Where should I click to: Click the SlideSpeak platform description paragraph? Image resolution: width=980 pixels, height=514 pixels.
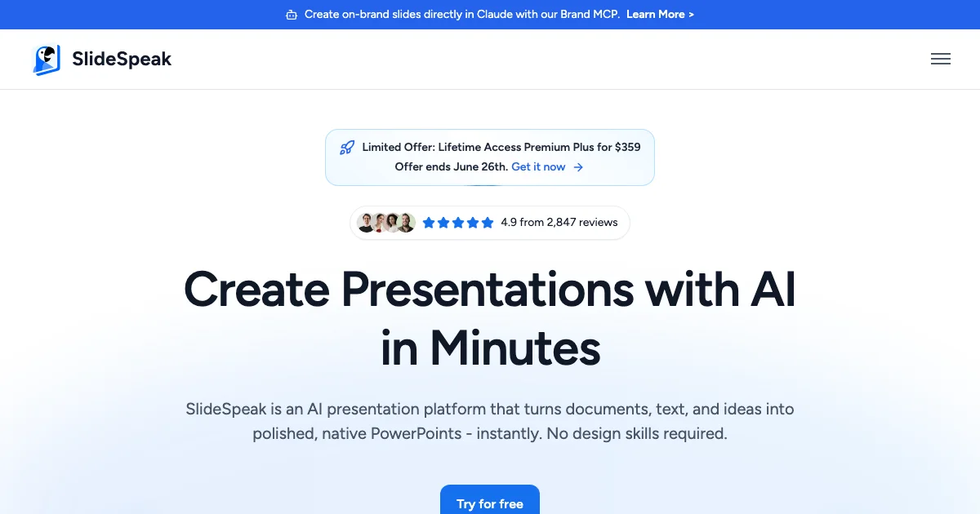(490, 421)
